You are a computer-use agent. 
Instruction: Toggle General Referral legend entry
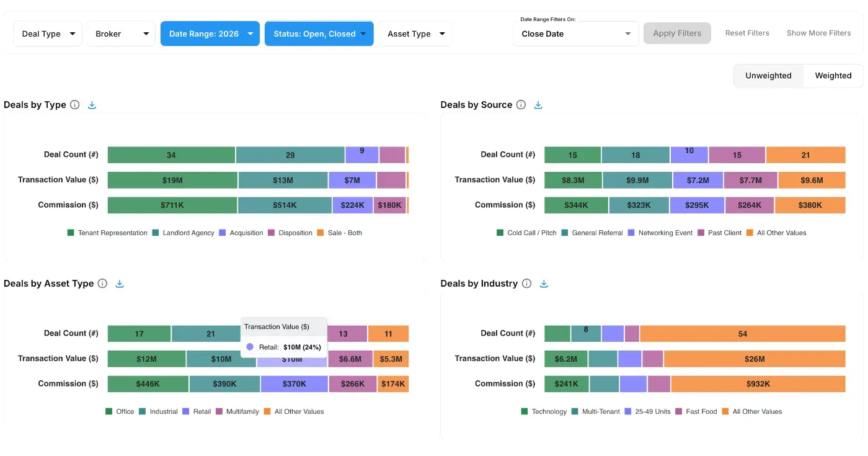pos(592,233)
